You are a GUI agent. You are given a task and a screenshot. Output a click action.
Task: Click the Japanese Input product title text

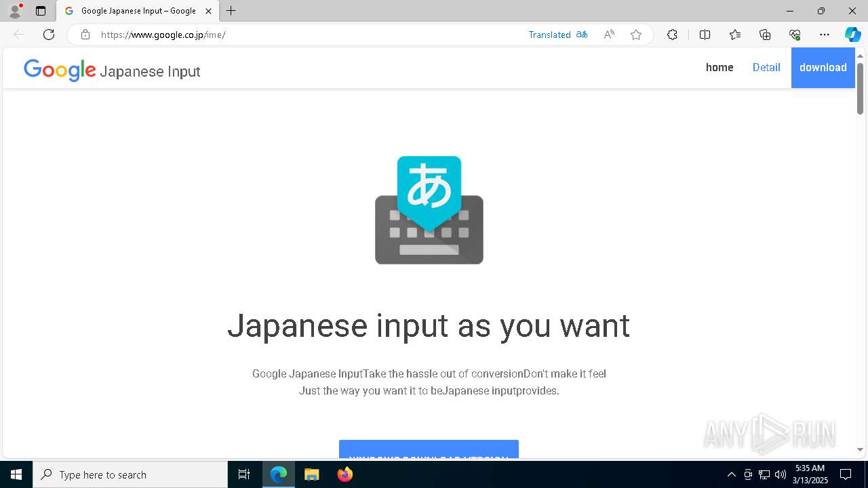(150, 71)
